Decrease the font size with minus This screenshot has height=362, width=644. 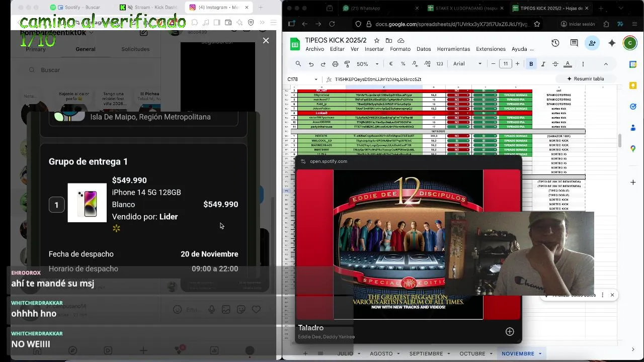[493, 64]
